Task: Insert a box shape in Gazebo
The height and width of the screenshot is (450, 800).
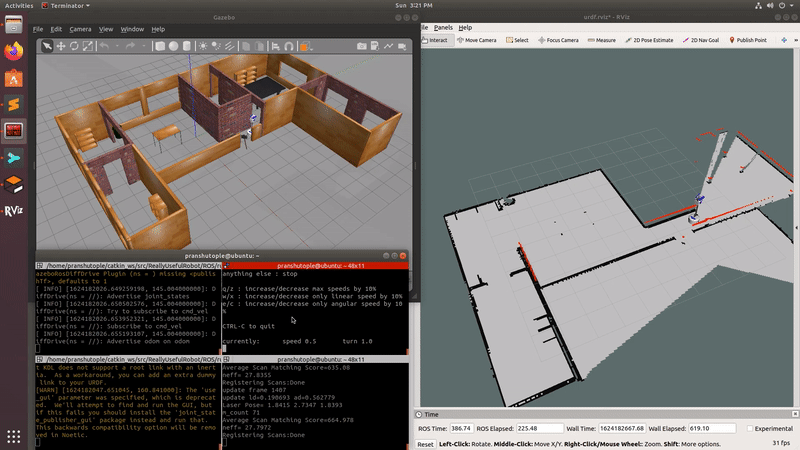Action: tap(160, 46)
